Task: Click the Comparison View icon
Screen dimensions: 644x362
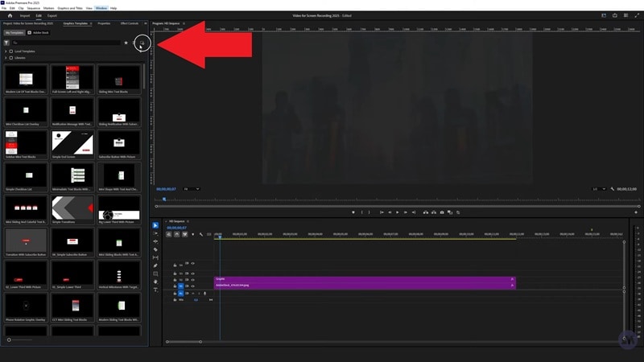Action: coord(450,212)
